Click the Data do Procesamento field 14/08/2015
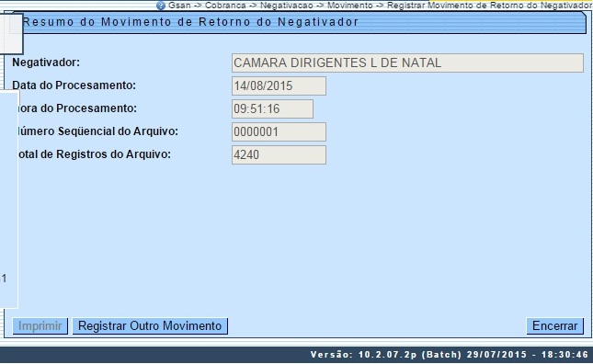 (279, 85)
